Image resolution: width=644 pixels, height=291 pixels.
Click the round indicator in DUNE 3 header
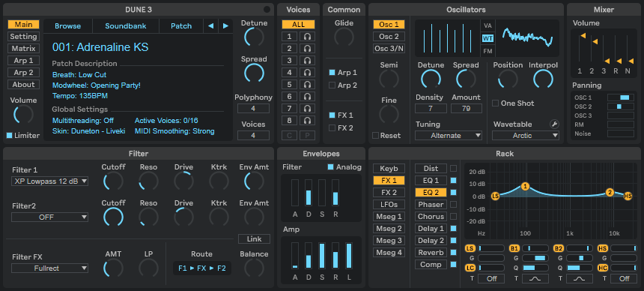[267, 10]
